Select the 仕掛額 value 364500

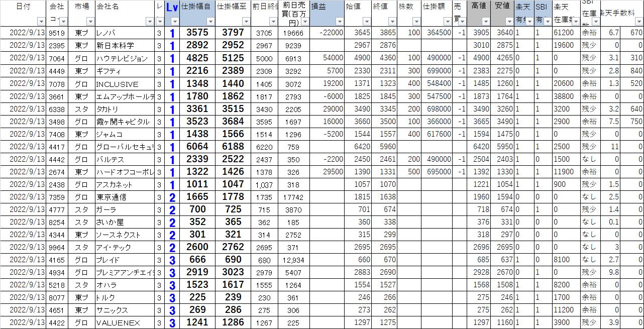point(439,33)
